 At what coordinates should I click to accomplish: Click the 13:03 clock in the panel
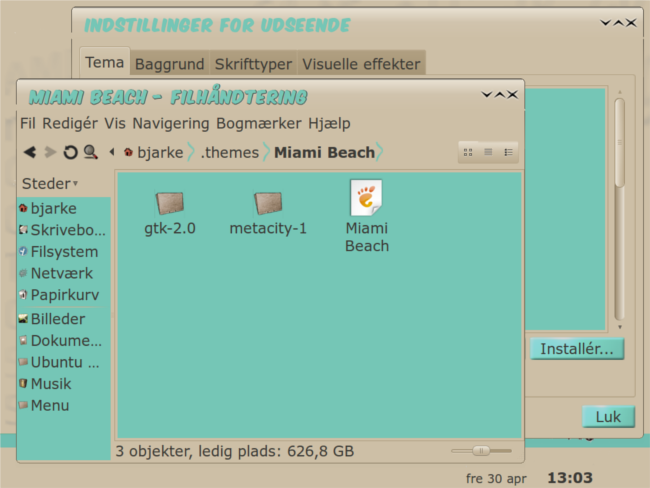pyautogui.click(x=570, y=478)
